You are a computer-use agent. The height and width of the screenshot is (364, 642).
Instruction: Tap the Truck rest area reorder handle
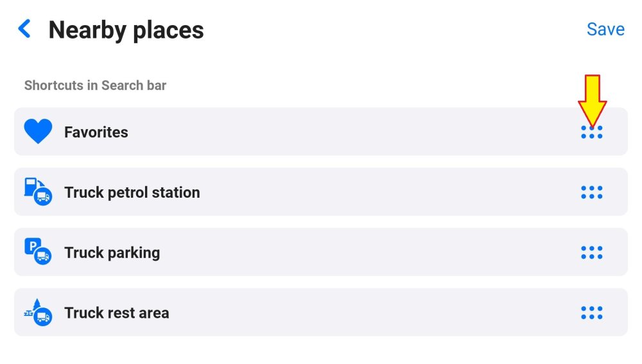coord(591,313)
